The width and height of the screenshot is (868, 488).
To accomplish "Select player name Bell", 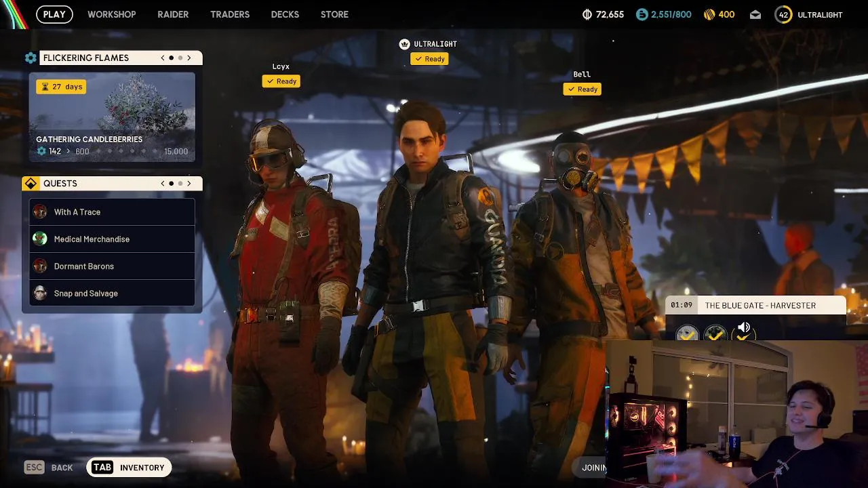I will 582,75.
